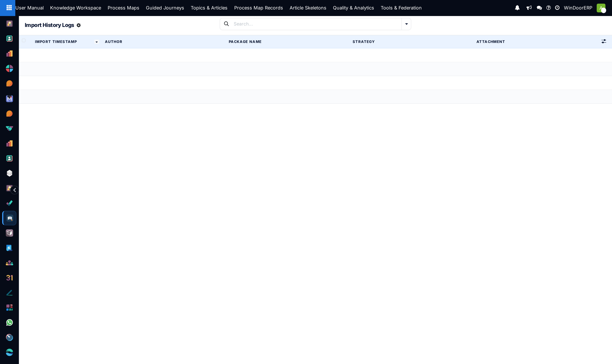
Task: Open column settings sliders icon
Action: pos(604,41)
